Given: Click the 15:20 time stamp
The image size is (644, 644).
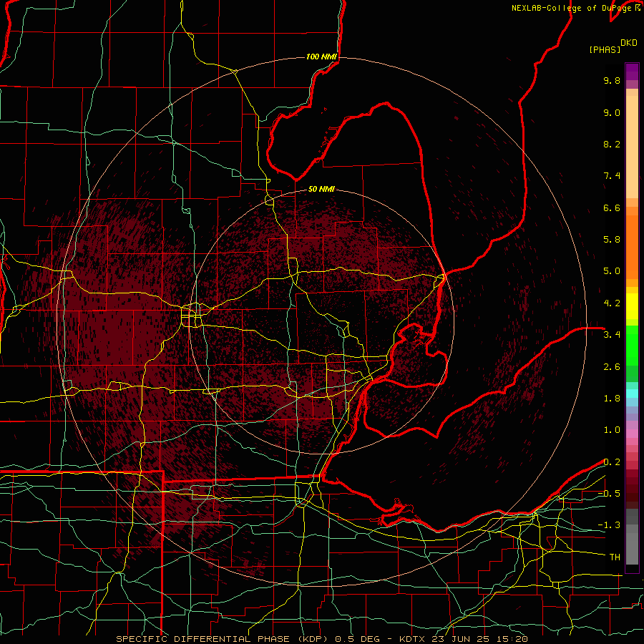Looking at the screenshot, I should coord(512,639).
